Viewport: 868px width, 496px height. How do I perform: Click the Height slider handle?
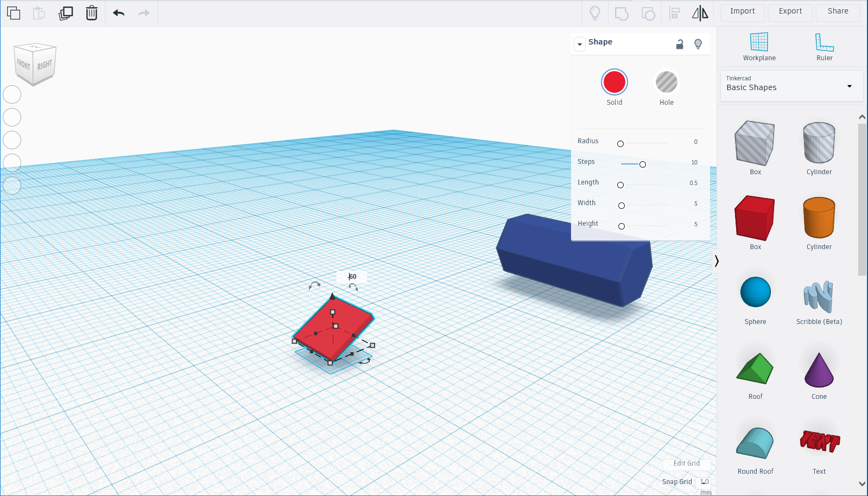(622, 226)
